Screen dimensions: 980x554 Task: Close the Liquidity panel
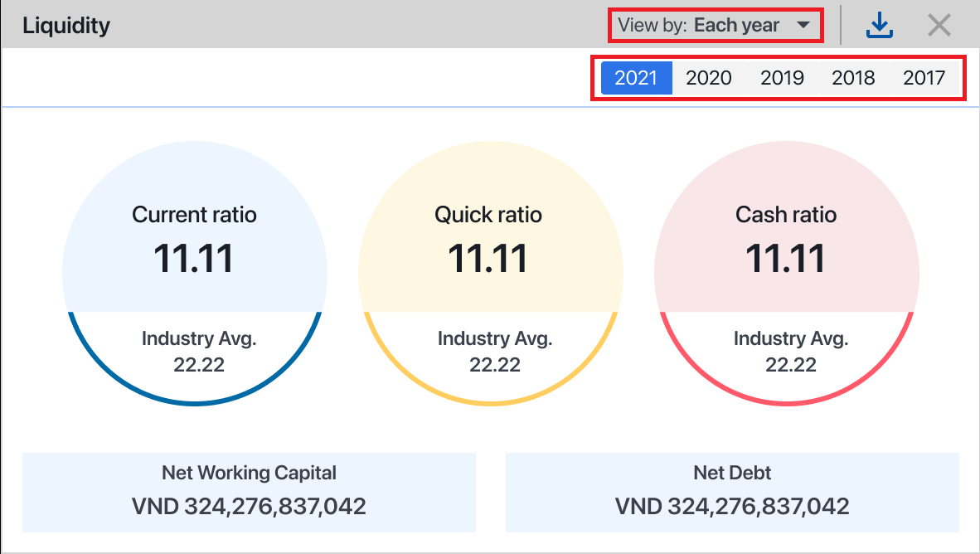[x=939, y=26]
